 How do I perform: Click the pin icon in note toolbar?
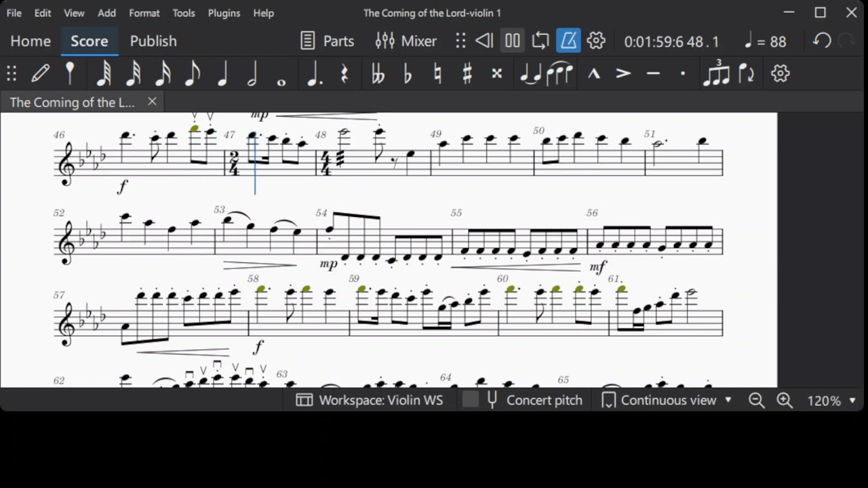click(x=70, y=73)
